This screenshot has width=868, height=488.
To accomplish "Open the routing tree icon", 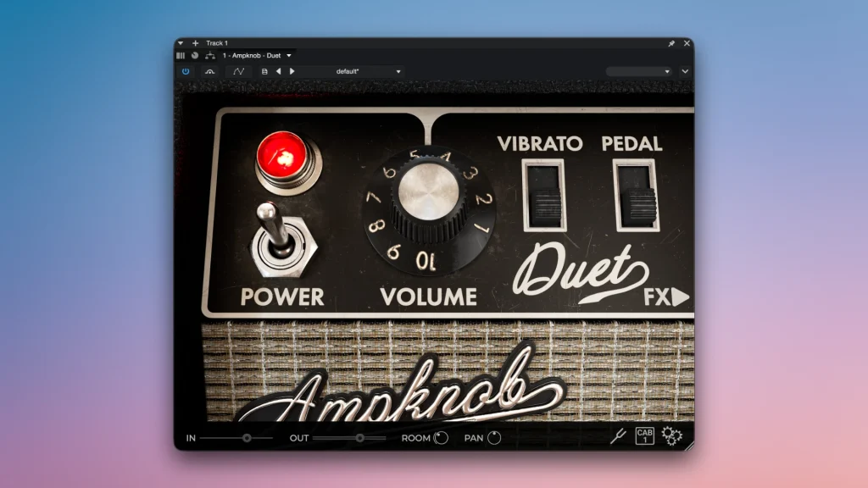I will pos(210,55).
